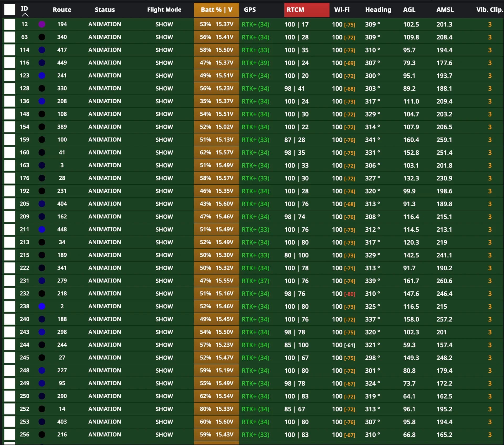Screen dimensions: 504x445
Task: Click GPS value RTK+ (37)
Action: pos(255,281)
